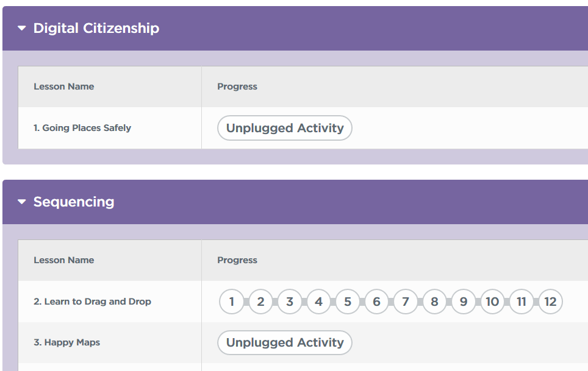The image size is (588, 371).
Task: Open Happy Maps Unplugged Activity
Action: coord(285,342)
